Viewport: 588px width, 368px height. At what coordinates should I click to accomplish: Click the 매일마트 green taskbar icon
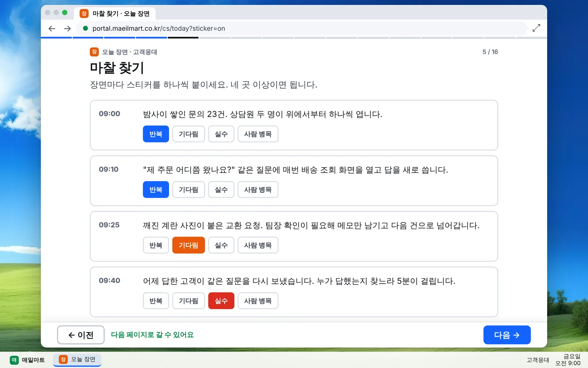pyautogui.click(x=14, y=360)
